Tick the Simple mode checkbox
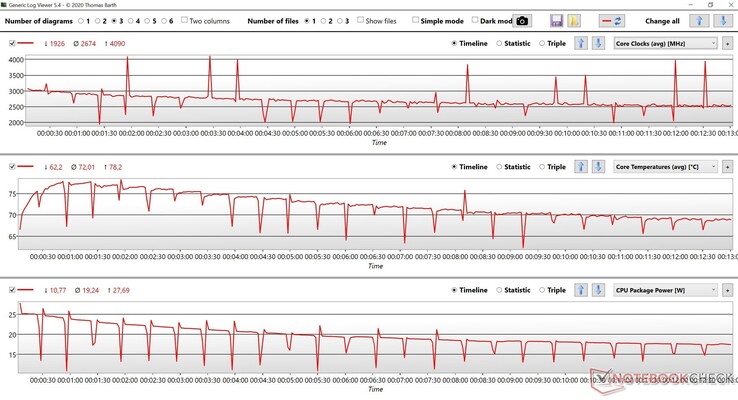738x400 pixels. pos(416,20)
